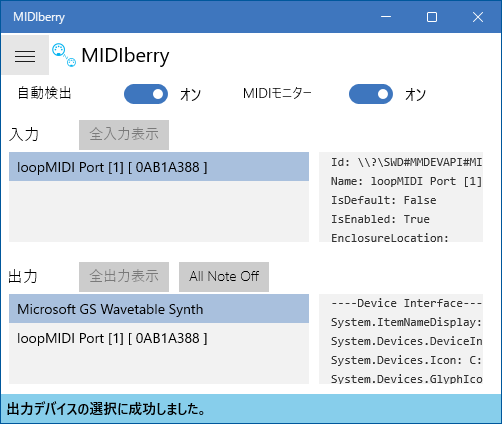Click the Device Interface header text

tap(406, 303)
